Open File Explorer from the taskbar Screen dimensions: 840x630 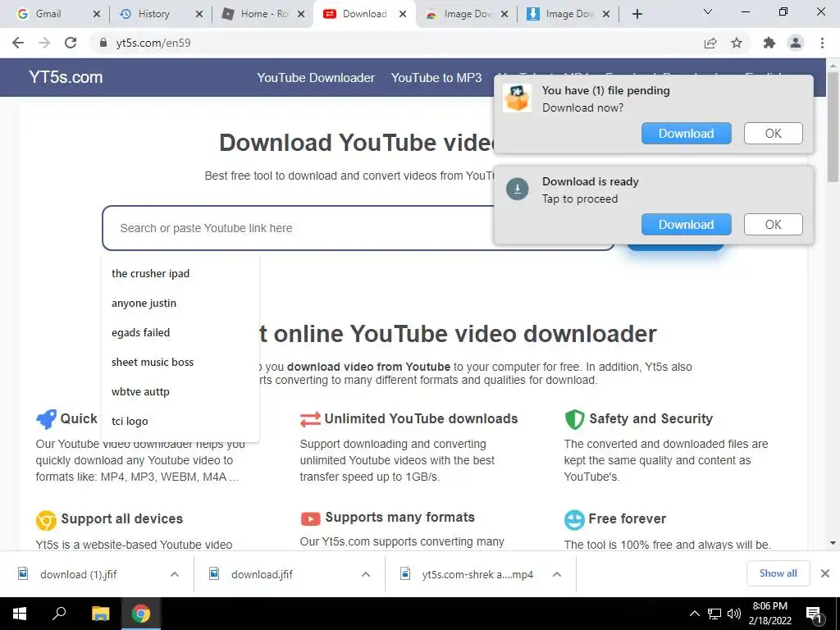click(x=100, y=614)
